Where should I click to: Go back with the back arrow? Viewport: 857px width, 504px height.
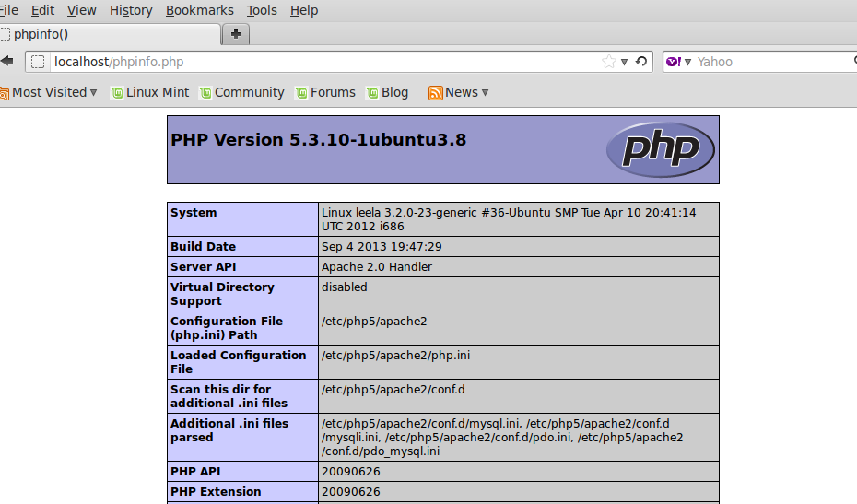click(7, 61)
